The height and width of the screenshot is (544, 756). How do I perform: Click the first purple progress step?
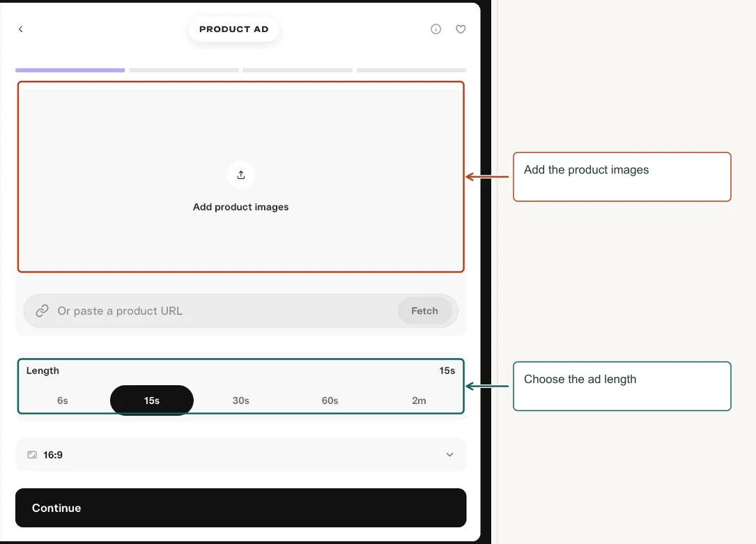click(70, 70)
